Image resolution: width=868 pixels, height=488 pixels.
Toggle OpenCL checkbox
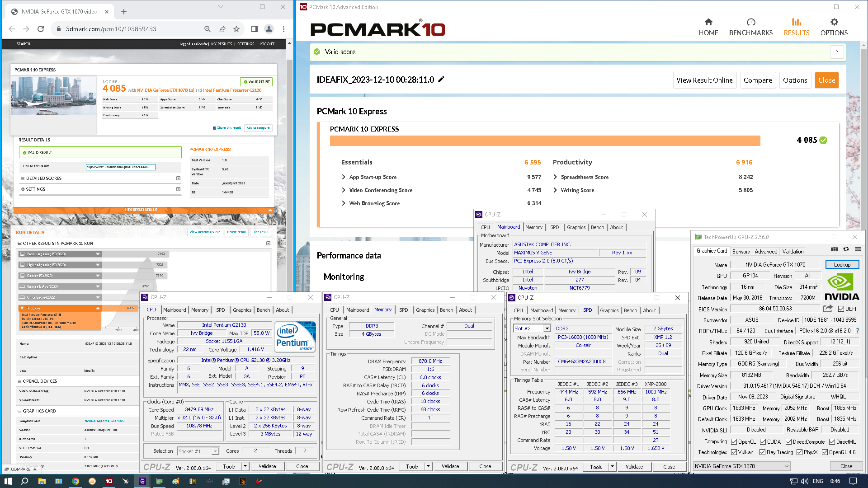pos(734,442)
